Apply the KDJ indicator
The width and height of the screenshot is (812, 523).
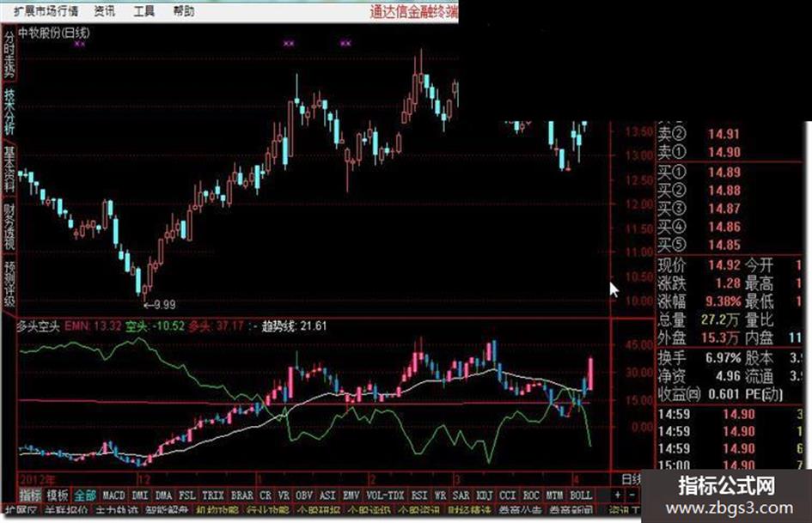tap(485, 496)
